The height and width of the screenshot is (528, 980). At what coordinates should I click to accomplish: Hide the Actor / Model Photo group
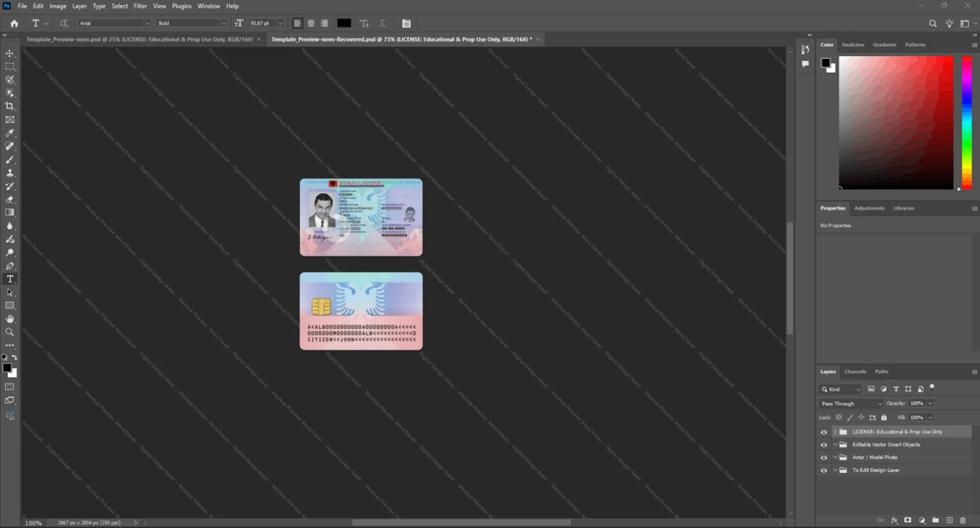824,458
